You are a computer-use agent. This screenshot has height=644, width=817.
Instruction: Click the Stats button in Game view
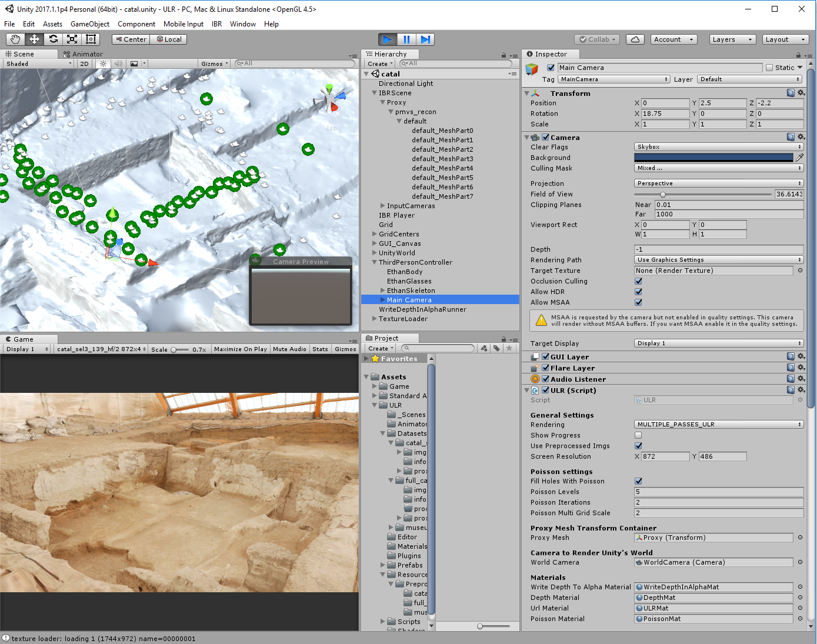[x=321, y=349]
